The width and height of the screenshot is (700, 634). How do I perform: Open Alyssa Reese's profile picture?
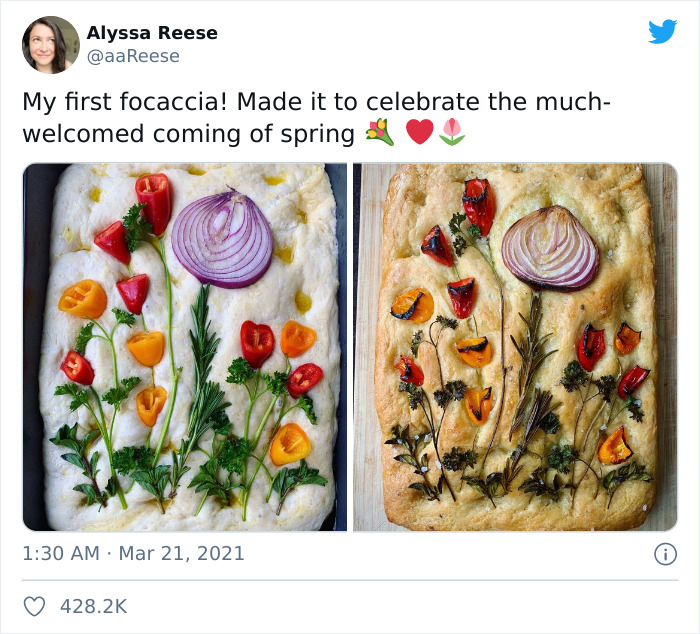coord(50,45)
